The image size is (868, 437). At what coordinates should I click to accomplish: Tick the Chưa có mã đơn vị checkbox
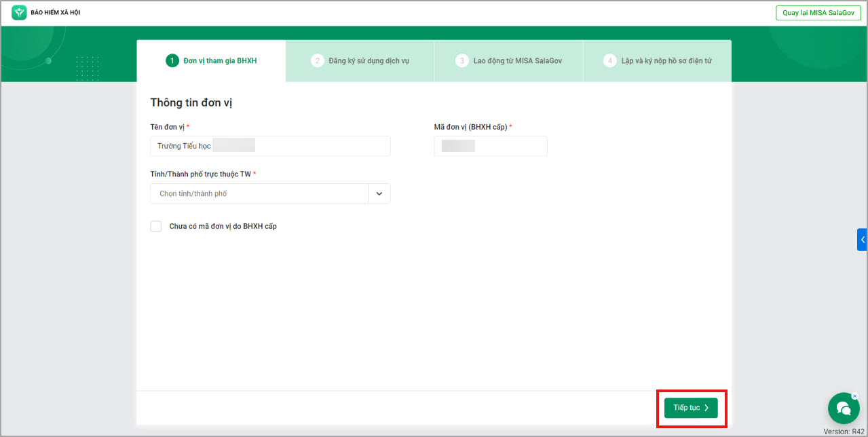tap(156, 227)
